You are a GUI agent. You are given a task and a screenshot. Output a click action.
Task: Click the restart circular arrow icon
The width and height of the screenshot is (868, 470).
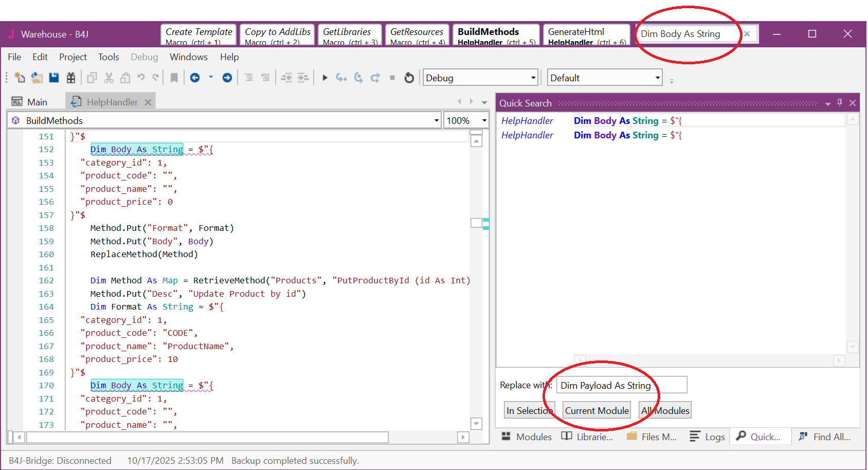pos(409,78)
